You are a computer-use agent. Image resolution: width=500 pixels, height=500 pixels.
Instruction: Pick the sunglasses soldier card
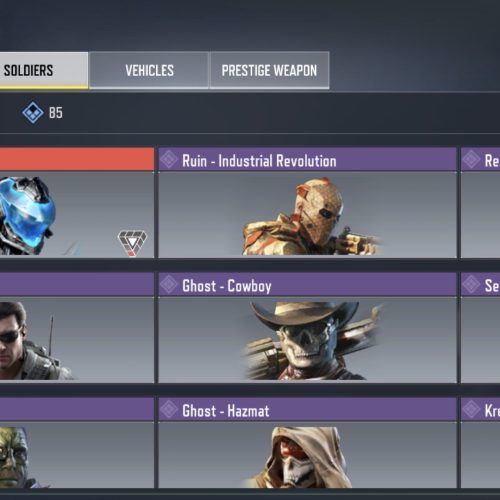coord(77,328)
